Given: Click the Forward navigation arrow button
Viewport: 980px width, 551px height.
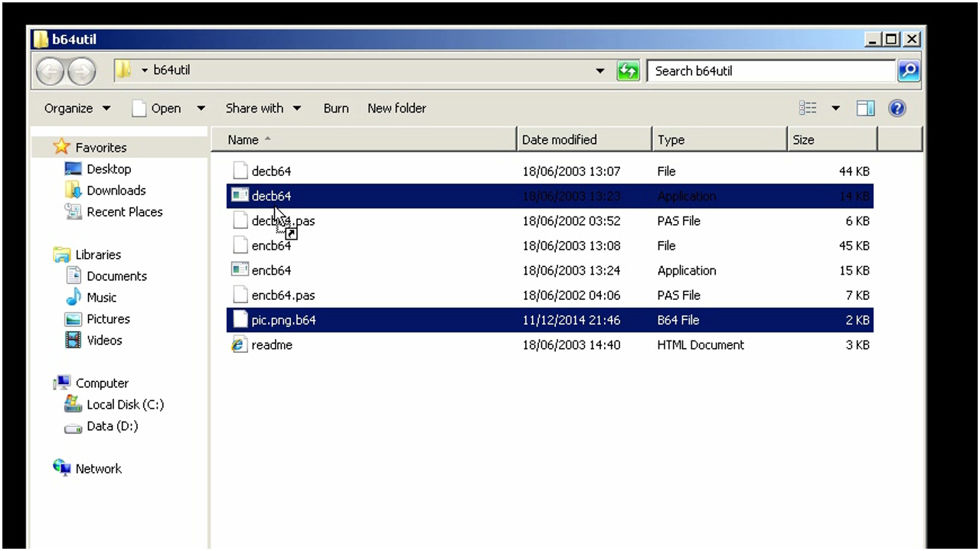Looking at the screenshot, I should point(81,71).
